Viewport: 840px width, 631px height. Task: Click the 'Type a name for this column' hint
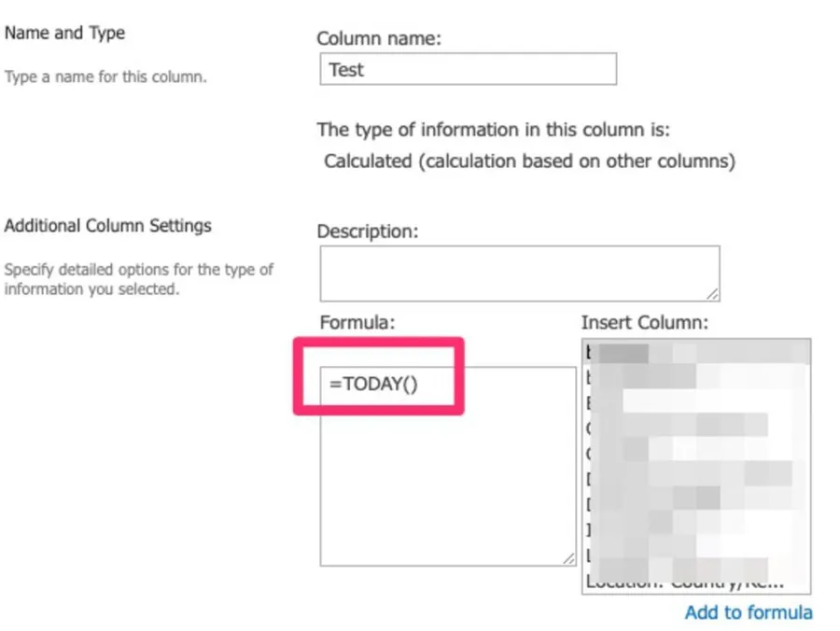pos(105,77)
